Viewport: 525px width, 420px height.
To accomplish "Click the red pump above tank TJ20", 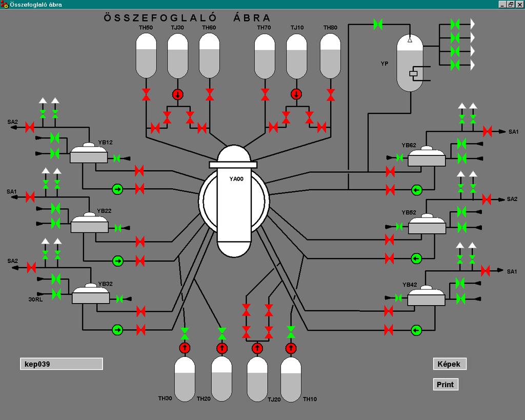I will (x=257, y=348).
